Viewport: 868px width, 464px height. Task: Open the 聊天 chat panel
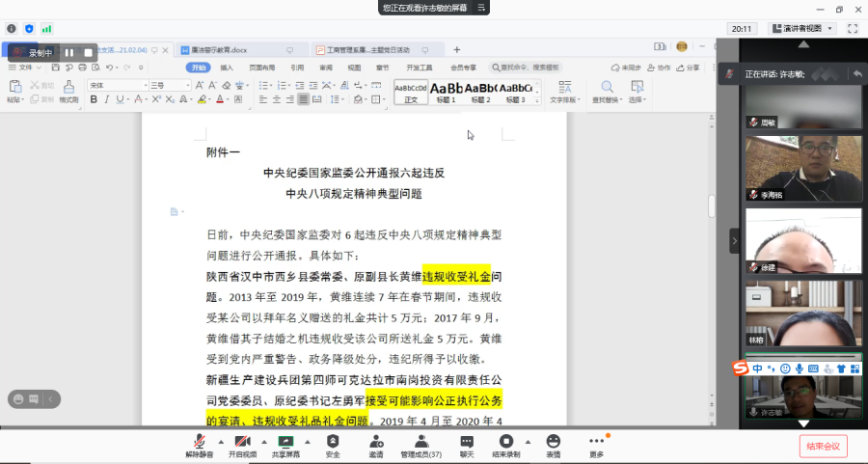click(467, 444)
